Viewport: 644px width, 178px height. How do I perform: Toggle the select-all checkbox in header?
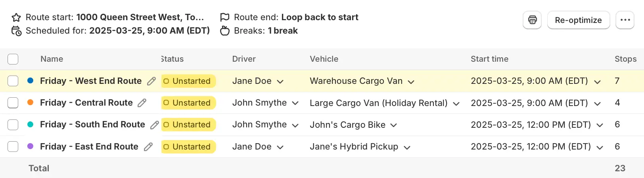(x=13, y=59)
